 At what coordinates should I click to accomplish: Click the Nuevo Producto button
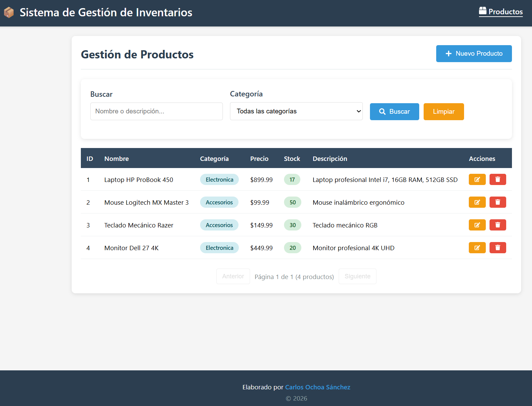474,54
